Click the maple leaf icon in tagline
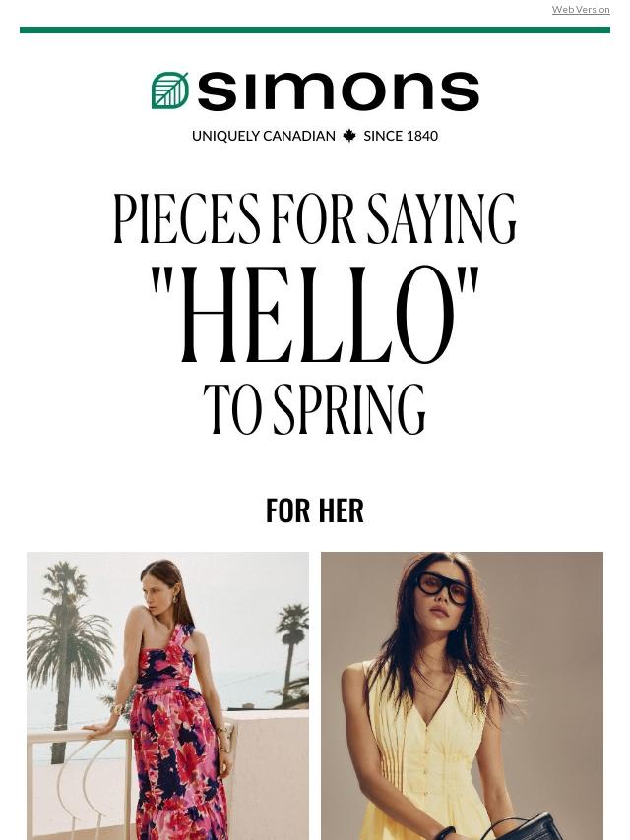 [349, 136]
